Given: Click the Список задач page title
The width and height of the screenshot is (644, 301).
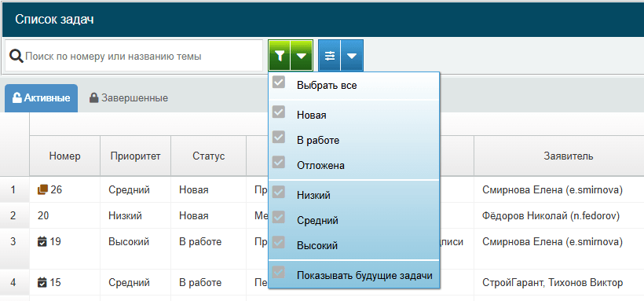Looking at the screenshot, I should click(x=55, y=20).
